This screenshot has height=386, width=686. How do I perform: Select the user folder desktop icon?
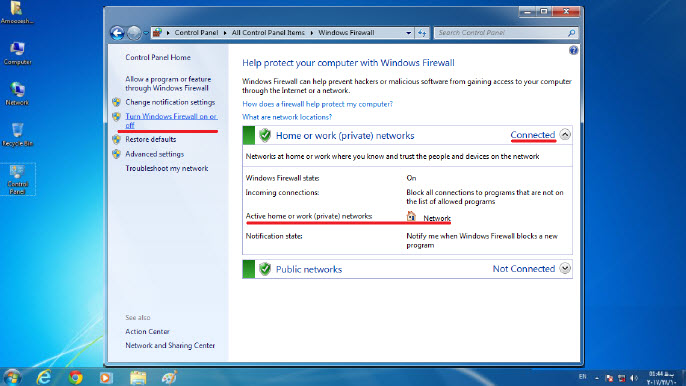pyautogui.click(x=17, y=12)
